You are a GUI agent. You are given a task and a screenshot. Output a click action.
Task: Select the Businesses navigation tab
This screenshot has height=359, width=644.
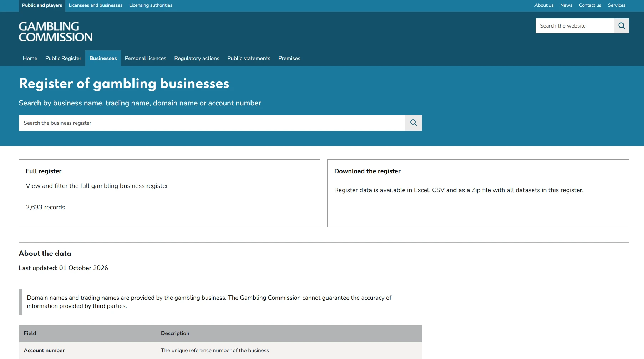tap(103, 58)
